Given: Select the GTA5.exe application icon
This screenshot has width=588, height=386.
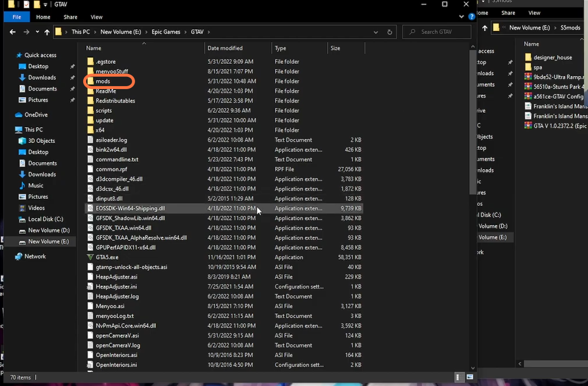Looking at the screenshot, I should pos(90,257).
